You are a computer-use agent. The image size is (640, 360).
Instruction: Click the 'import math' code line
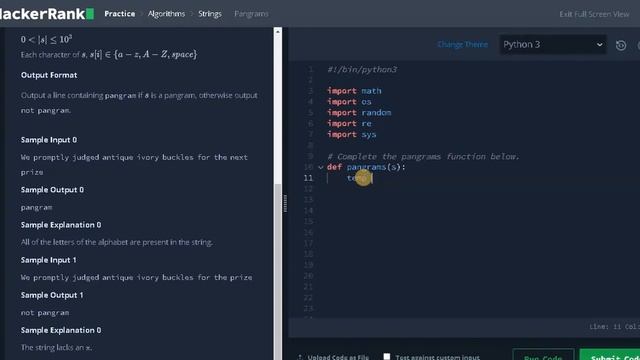[354, 91]
